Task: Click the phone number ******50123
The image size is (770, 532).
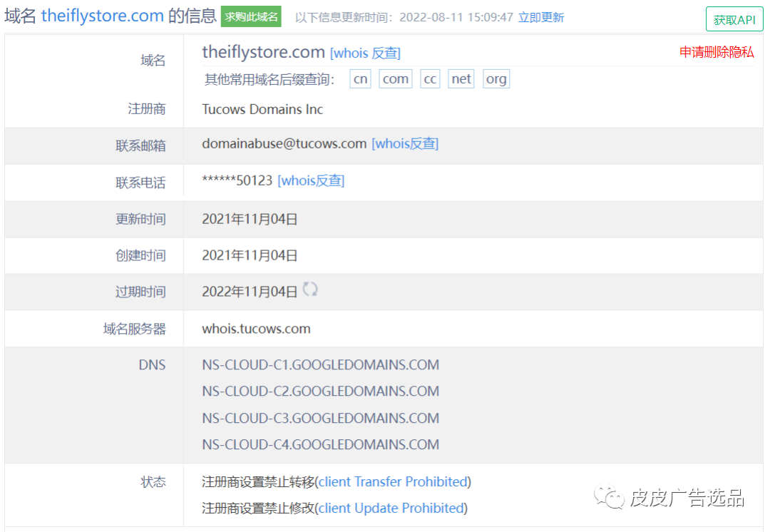Action: click(x=237, y=180)
